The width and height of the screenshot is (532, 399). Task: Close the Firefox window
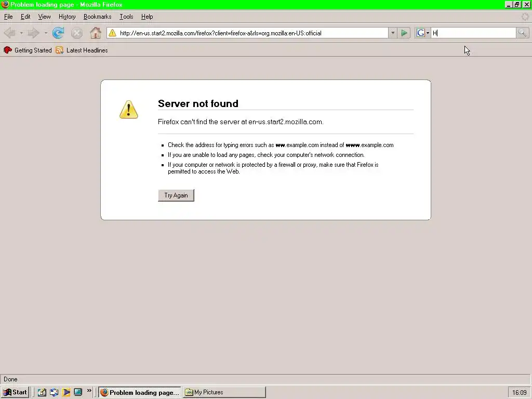pos(526,4)
